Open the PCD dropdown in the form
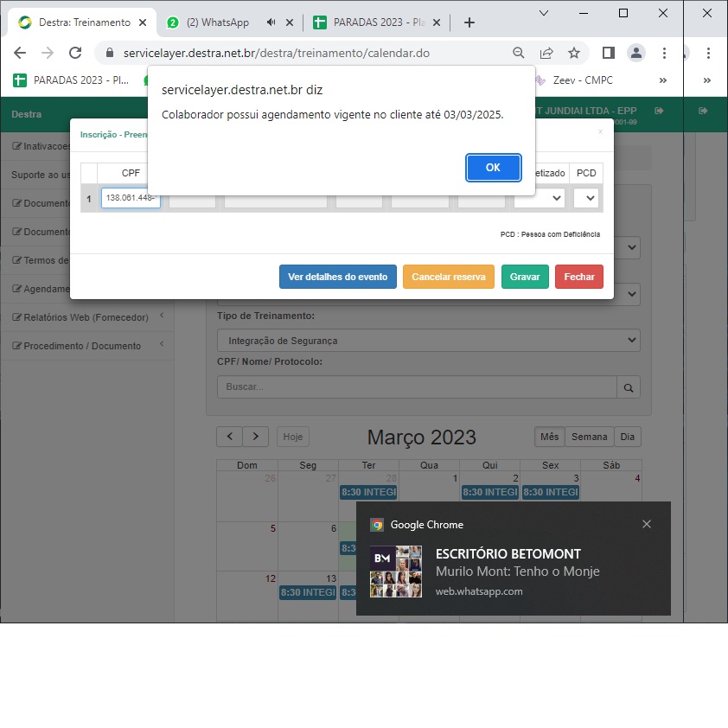The image size is (728, 728). point(586,198)
